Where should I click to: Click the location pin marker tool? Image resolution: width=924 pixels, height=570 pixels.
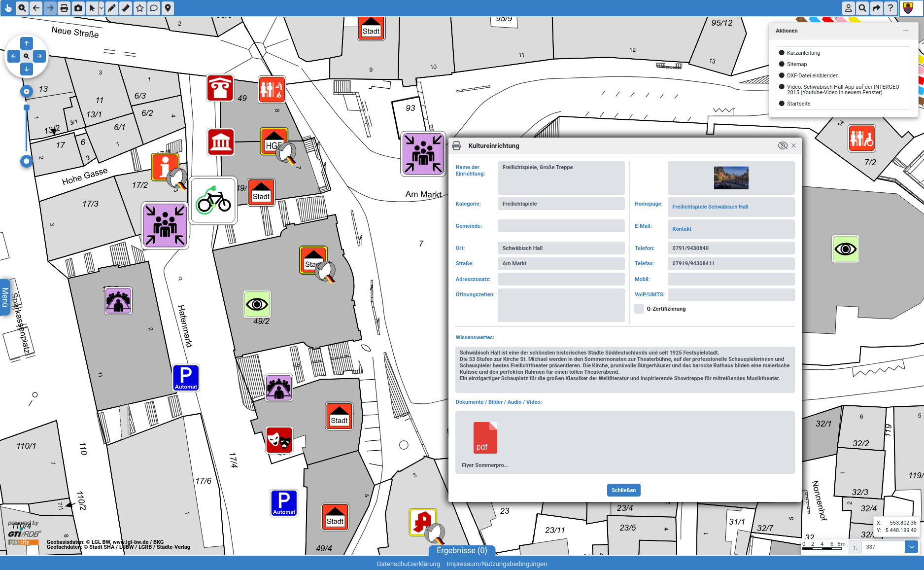point(168,8)
